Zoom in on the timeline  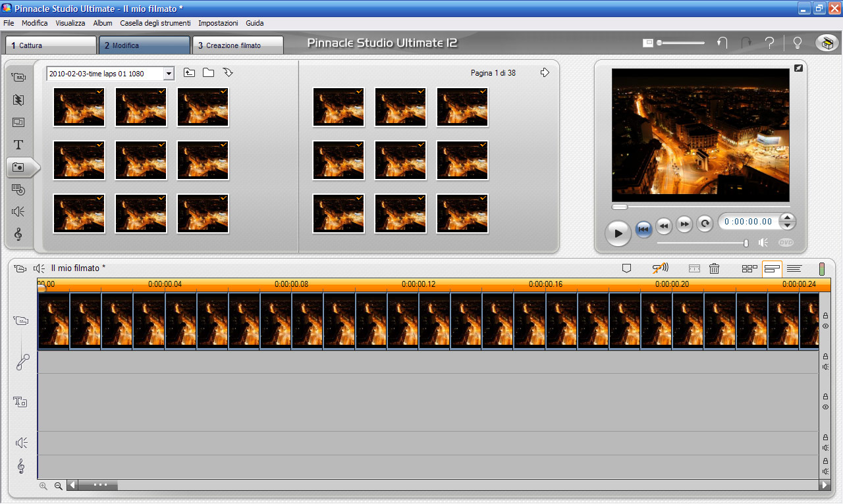point(43,486)
